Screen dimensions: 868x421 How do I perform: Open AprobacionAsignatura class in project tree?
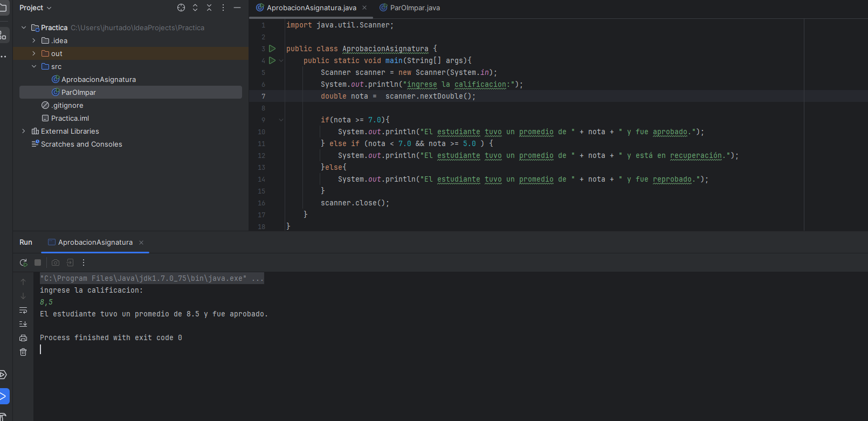click(98, 79)
